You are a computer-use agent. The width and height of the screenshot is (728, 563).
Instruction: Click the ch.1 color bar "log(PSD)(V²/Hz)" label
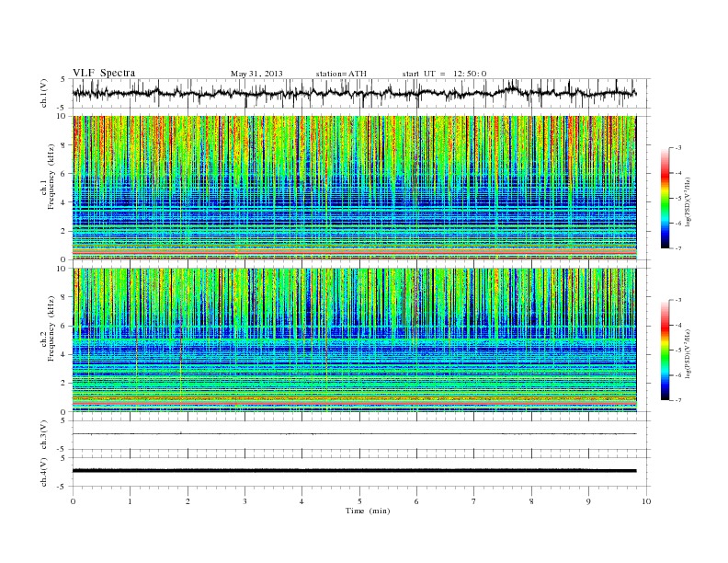click(688, 201)
